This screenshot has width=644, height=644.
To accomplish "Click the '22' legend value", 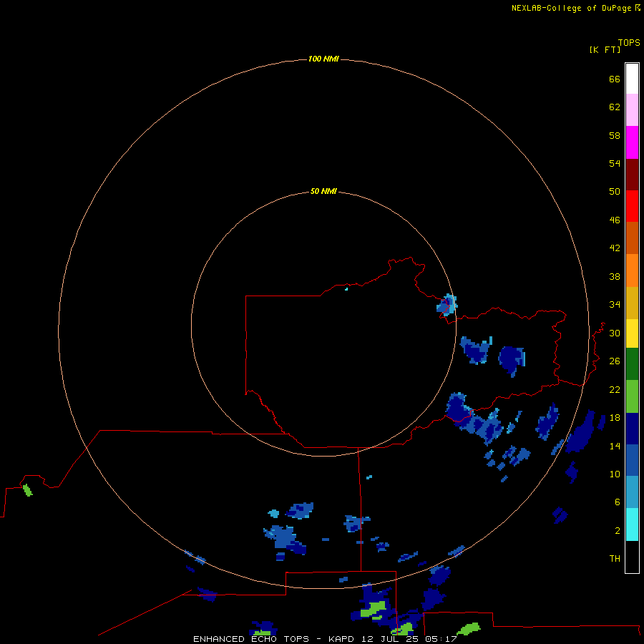I will coord(615,389).
